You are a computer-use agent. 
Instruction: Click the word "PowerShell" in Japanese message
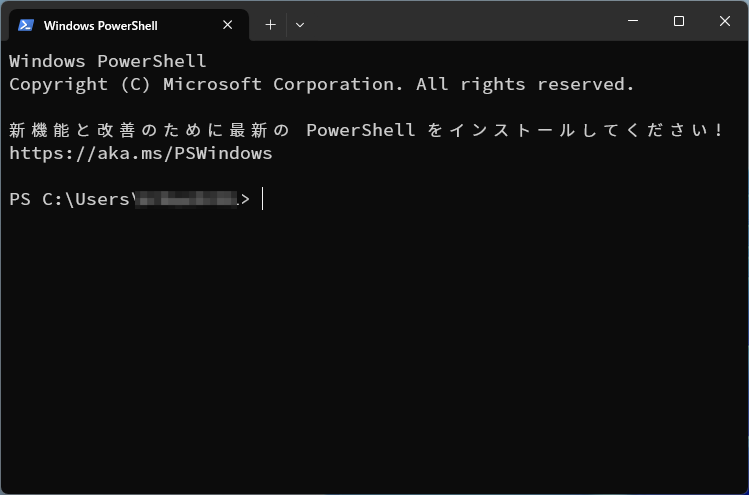pos(361,130)
